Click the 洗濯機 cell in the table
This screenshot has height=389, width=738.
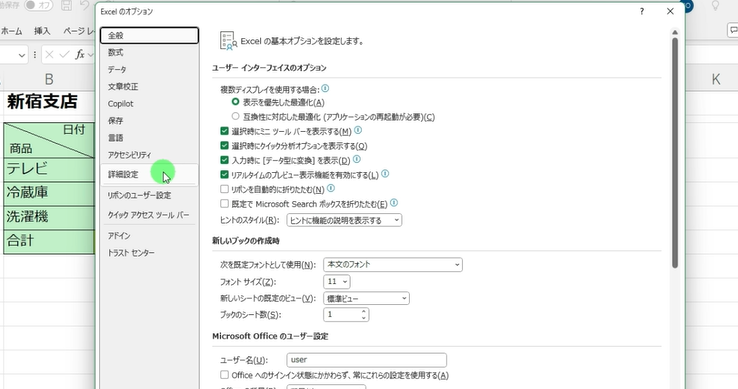coord(49,217)
